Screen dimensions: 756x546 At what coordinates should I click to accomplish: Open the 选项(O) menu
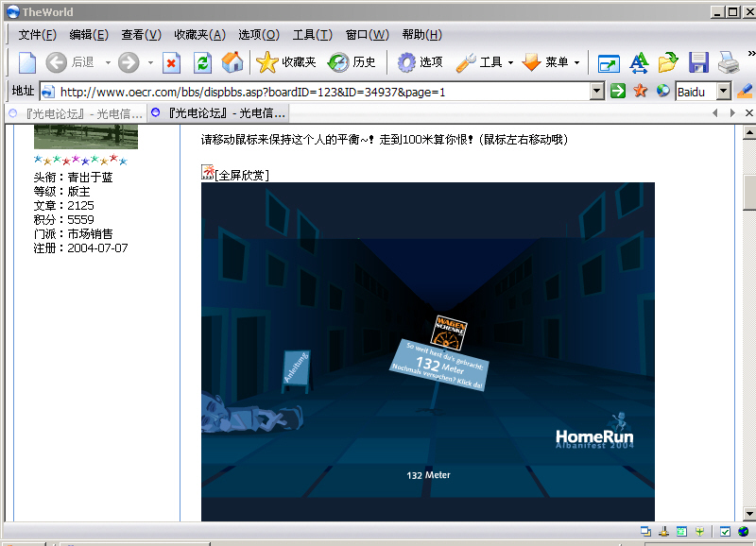(x=259, y=35)
